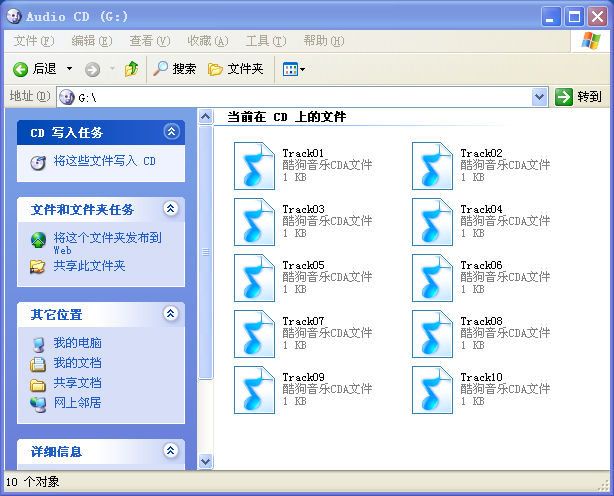Click 将这些文件写入 CD link

[x=104, y=161]
